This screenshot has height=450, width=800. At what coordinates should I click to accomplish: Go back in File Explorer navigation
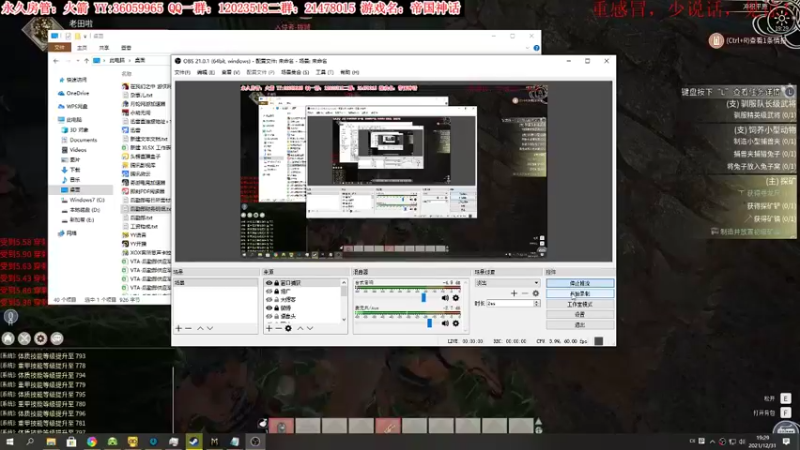click(56, 61)
